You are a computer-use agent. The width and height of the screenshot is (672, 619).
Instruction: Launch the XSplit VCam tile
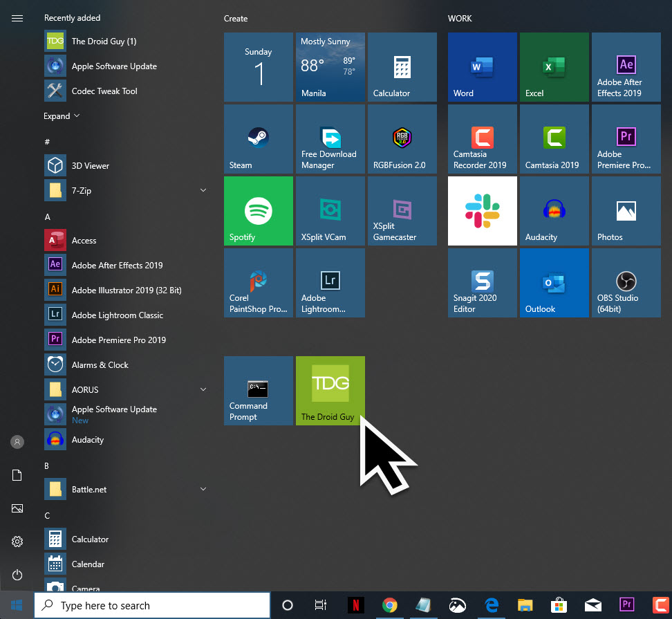pos(330,211)
